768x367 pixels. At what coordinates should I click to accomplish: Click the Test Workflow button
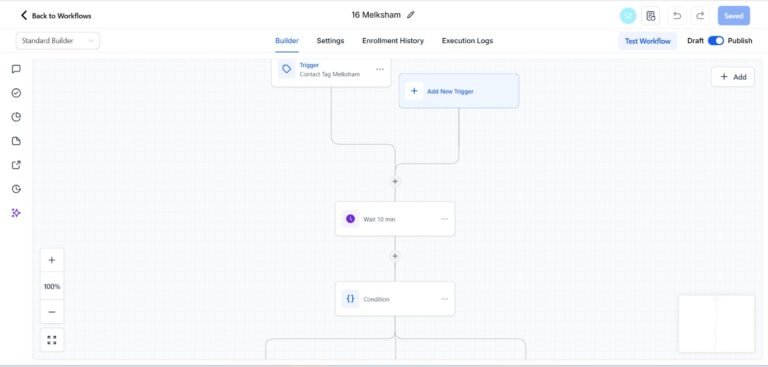[x=648, y=41]
